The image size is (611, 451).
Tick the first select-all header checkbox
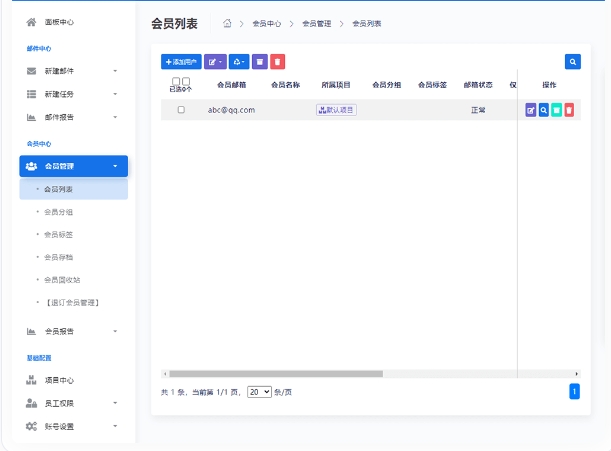[x=176, y=81]
